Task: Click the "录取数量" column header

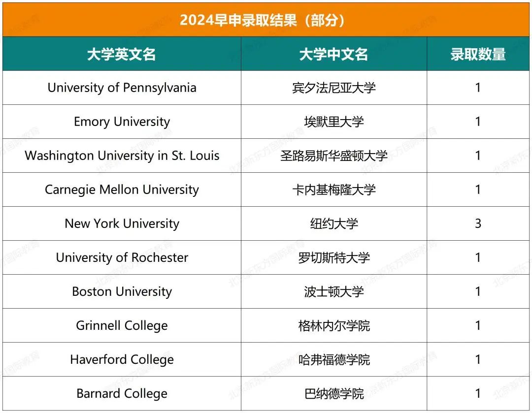Action: pos(478,54)
